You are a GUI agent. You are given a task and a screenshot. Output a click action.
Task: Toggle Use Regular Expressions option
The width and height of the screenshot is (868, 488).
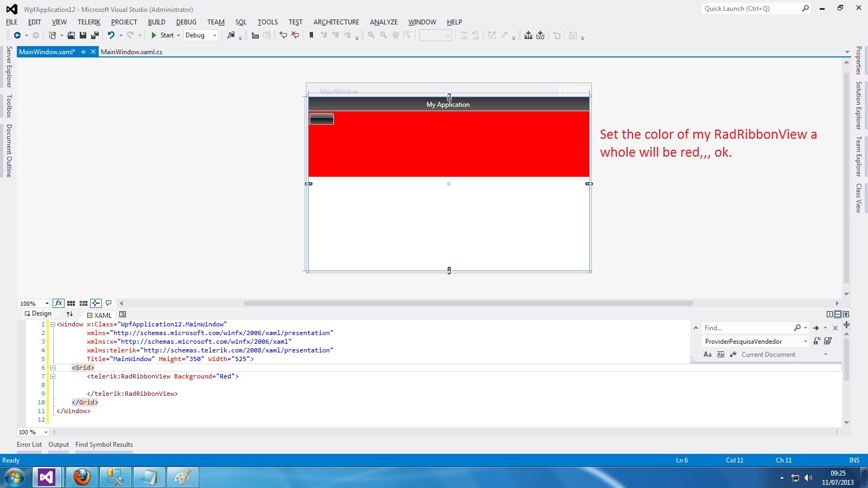click(x=733, y=355)
